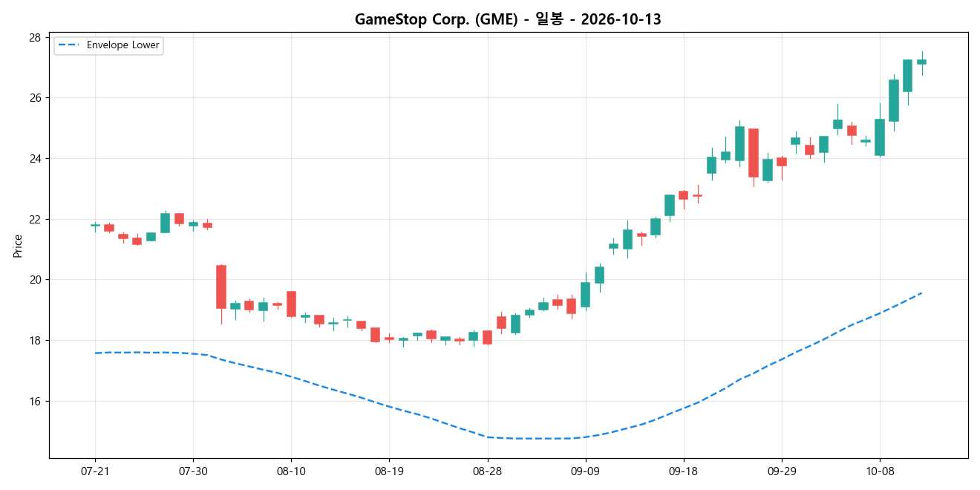Click the large red gap-down candle after 07-30
Screen dimensions: 980x490
(221, 287)
